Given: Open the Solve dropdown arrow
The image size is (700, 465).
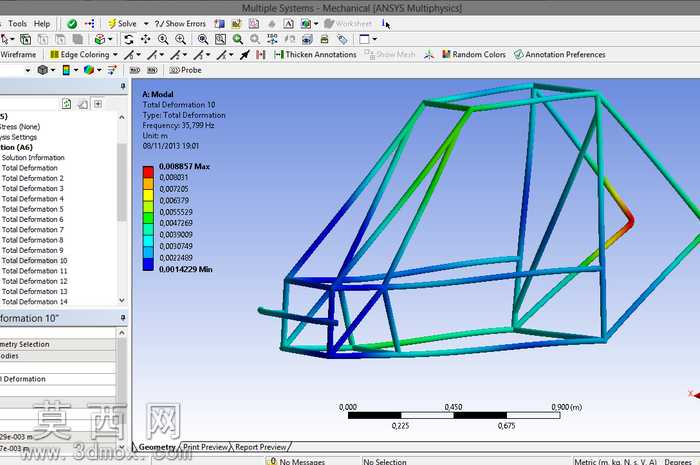Looking at the screenshot, I should [x=146, y=24].
